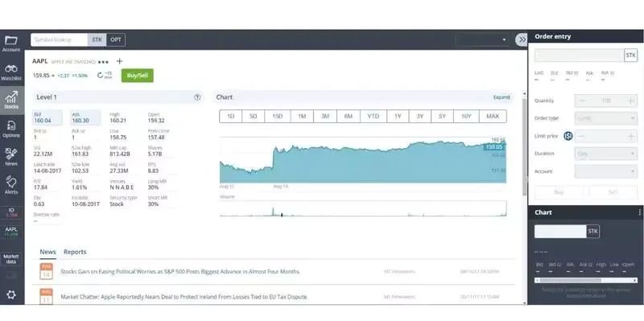Select the Stocks section in sidebar

pos(11,100)
